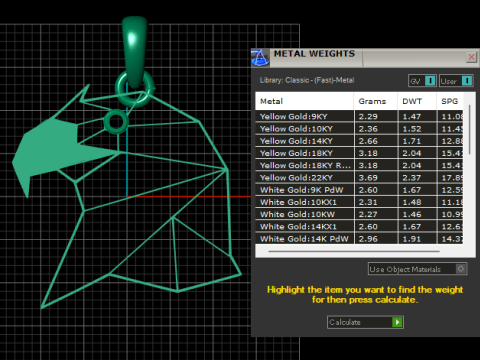Select the White Gold:9K PdW row
The image size is (480, 360).
(359, 190)
